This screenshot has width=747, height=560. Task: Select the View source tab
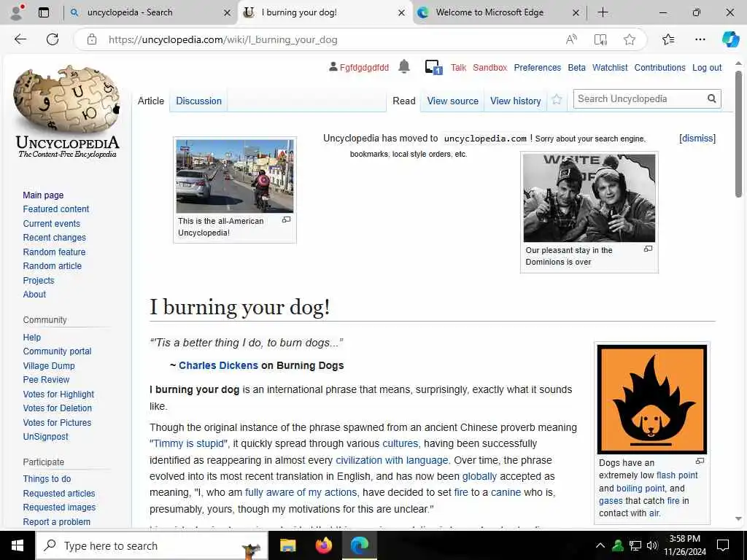click(452, 101)
